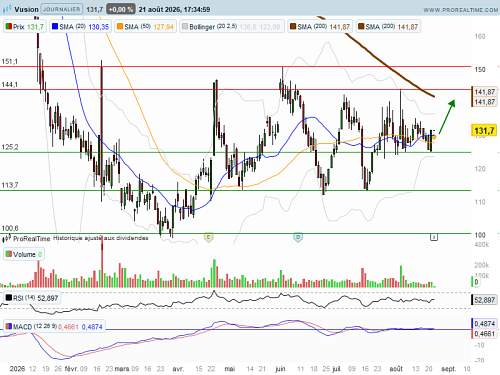Screen dimensions: 500x375
Task: Click the 400k volume axis label
Action: tap(482, 245)
